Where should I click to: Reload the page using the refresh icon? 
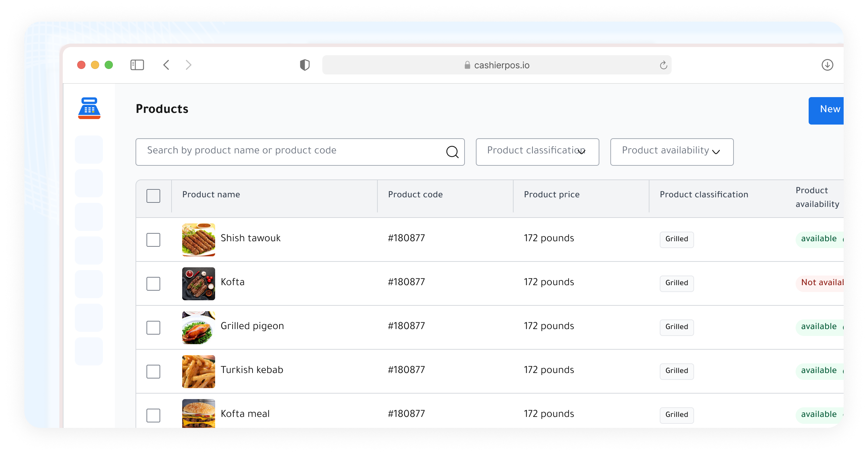coord(663,65)
